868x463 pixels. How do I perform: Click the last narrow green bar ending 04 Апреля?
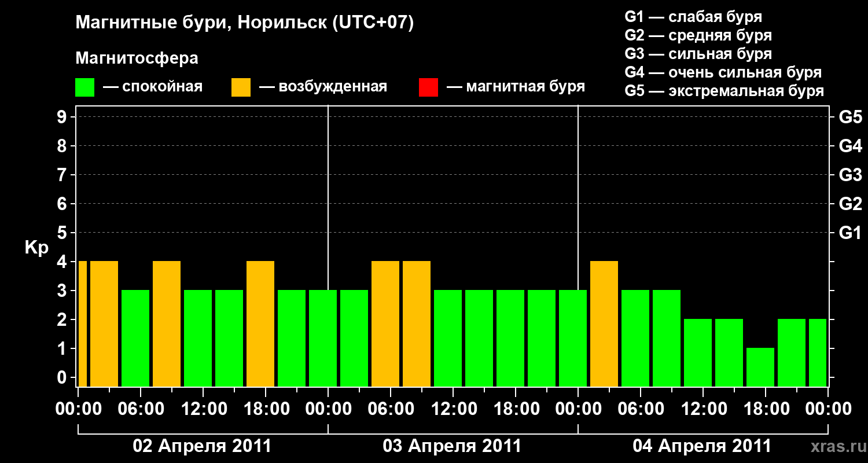click(818, 352)
